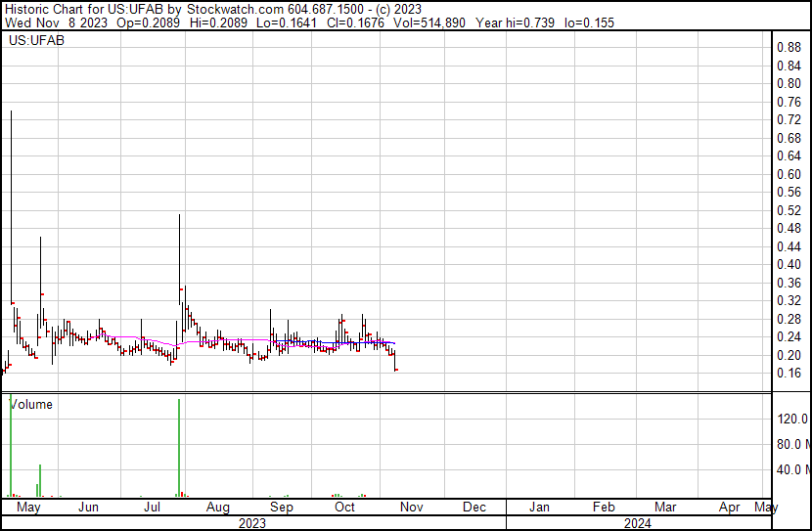
Task: Click the tall green volume bar in July
Action: coord(179,448)
